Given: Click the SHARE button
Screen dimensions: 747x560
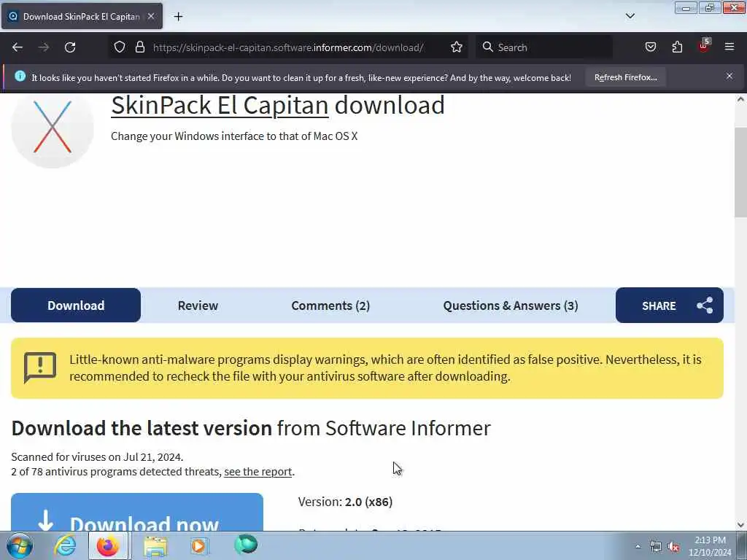Looking at the screenshot, I should (670, 306).
